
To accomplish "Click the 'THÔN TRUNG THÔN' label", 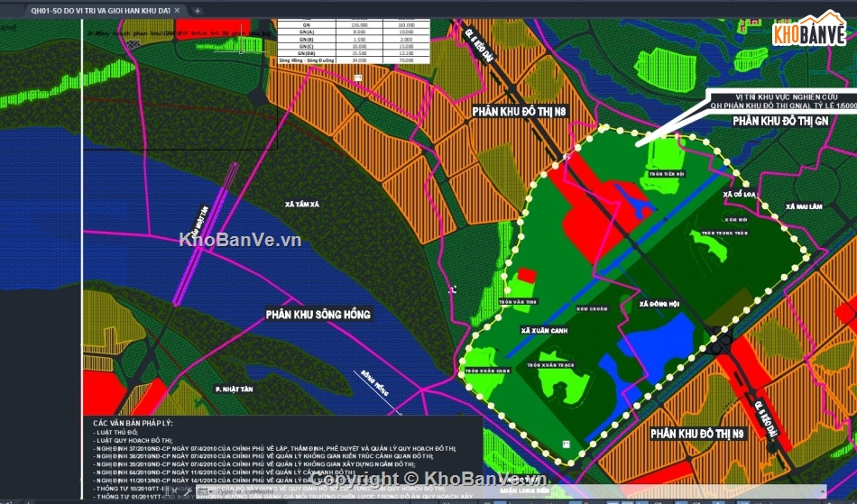I will (724, 233).
